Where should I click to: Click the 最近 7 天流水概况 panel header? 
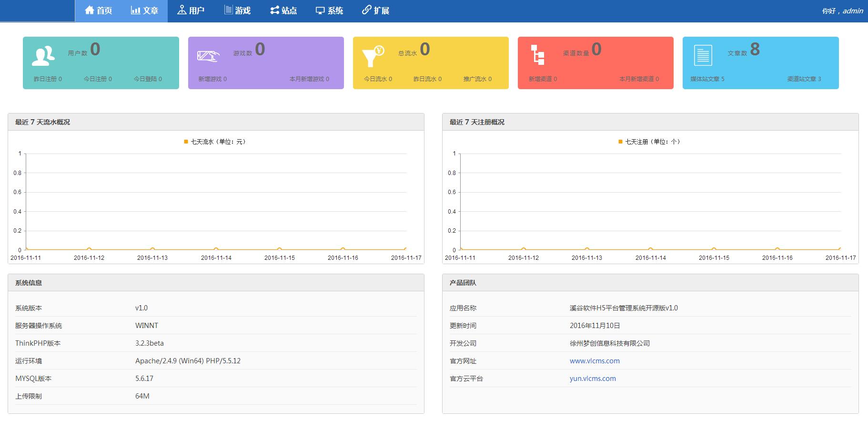point(42,122)
